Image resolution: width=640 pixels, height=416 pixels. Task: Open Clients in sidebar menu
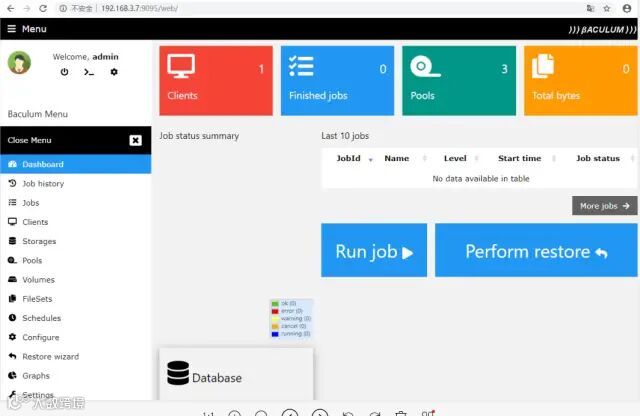click(76, 222)
